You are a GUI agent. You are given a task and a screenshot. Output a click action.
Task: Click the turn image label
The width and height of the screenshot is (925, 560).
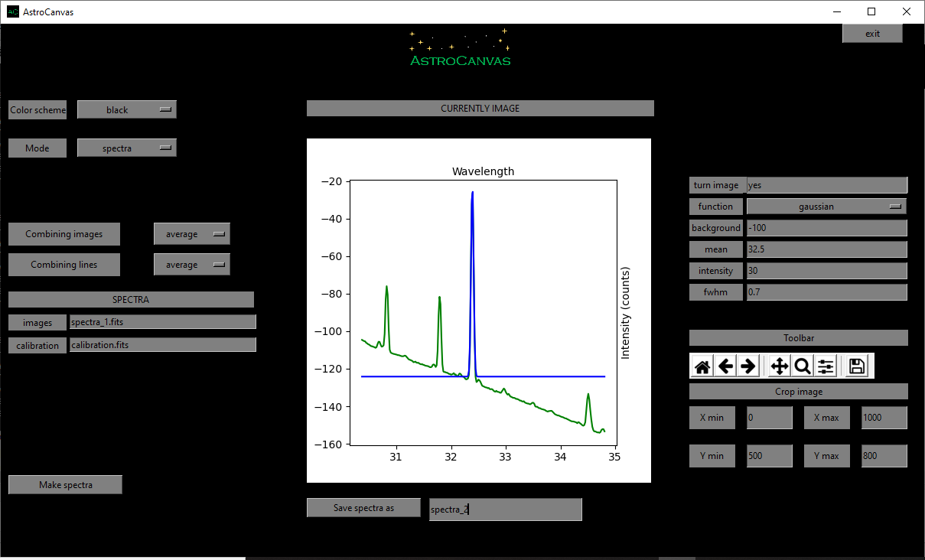point(716,184)
